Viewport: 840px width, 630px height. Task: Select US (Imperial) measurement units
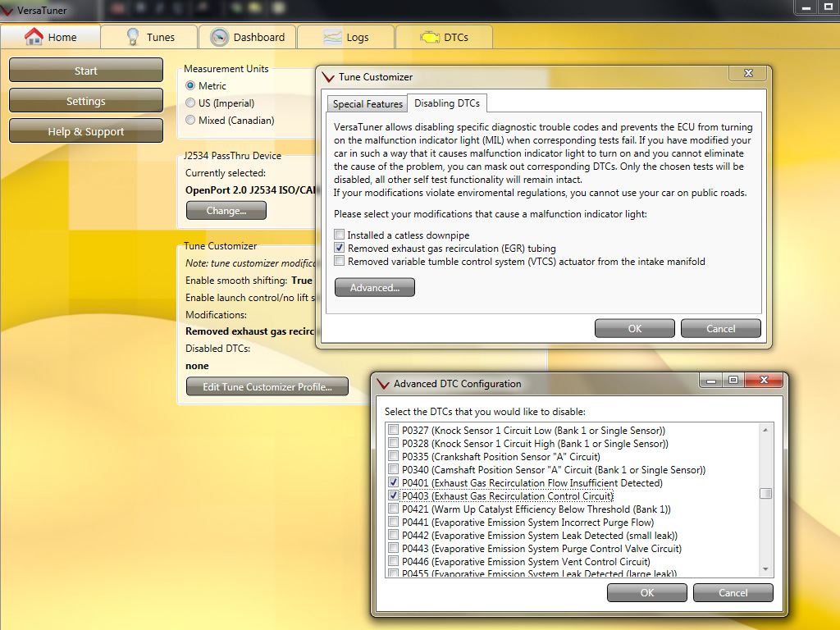pyautogui.click(x=190, y=103)
